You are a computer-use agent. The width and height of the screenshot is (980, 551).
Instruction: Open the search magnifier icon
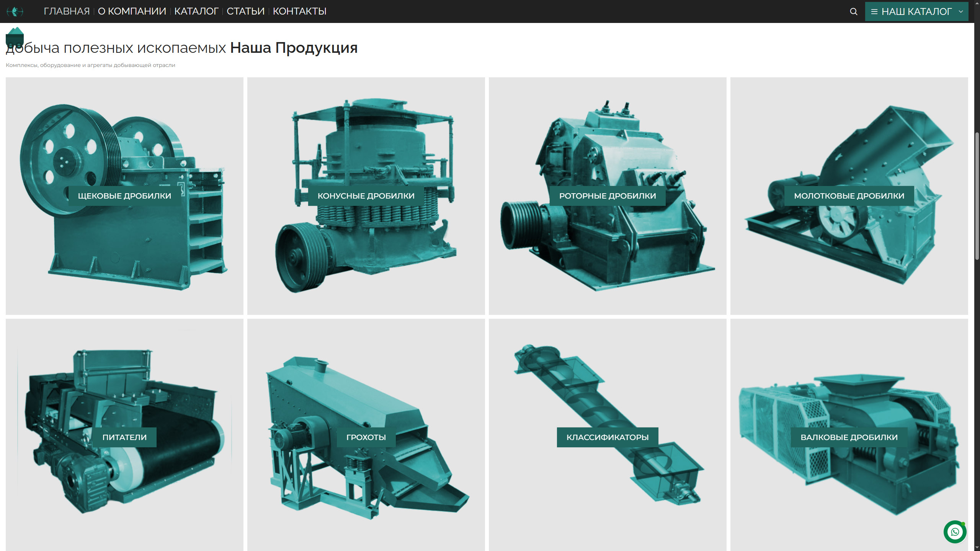853,11
